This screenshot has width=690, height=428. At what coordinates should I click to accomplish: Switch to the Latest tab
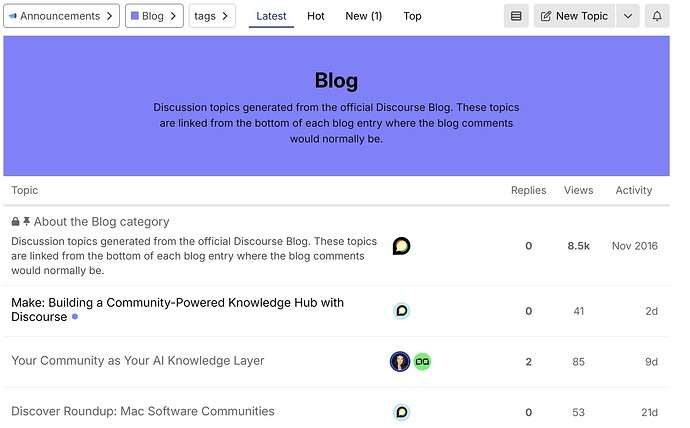(x=271, y=16)
